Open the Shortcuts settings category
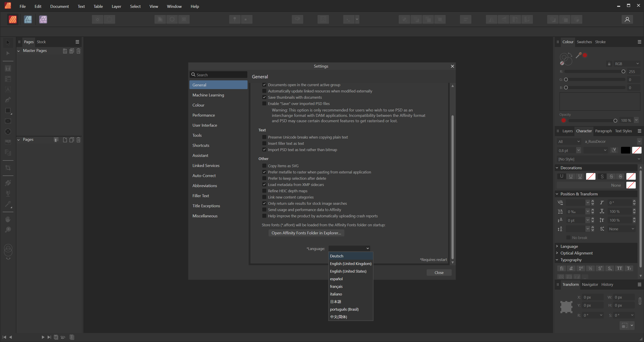Viewport: 644px width, 342px height. click(x=201, y=145)
